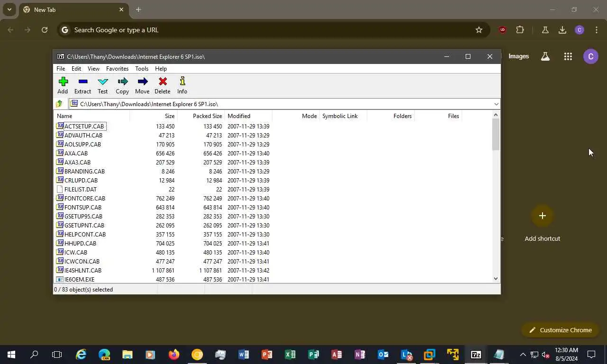The image size is (607, 364).
Task: Open the File menu
Action: [61, 69]
